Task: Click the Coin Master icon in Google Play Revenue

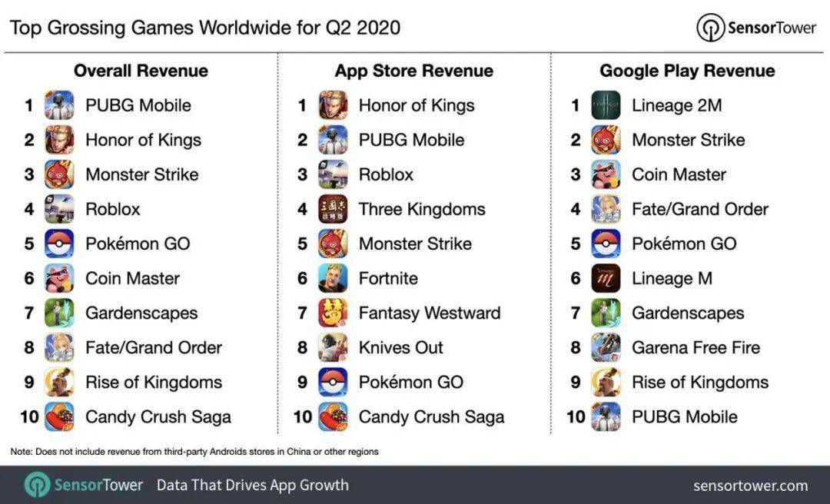Action: tap(606, 174)
